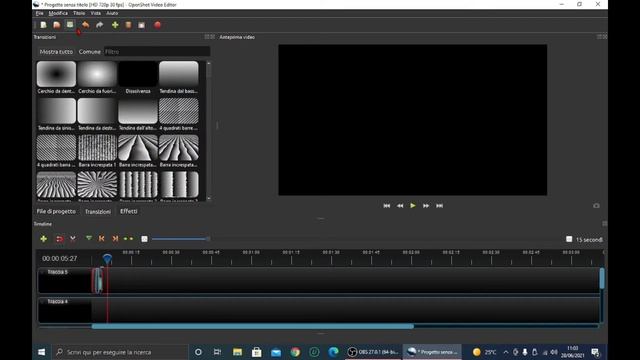Image resolution: width=640 pixels, height=360 pixels.
Task: Open the Modifica menu
Action: (58, 13)
